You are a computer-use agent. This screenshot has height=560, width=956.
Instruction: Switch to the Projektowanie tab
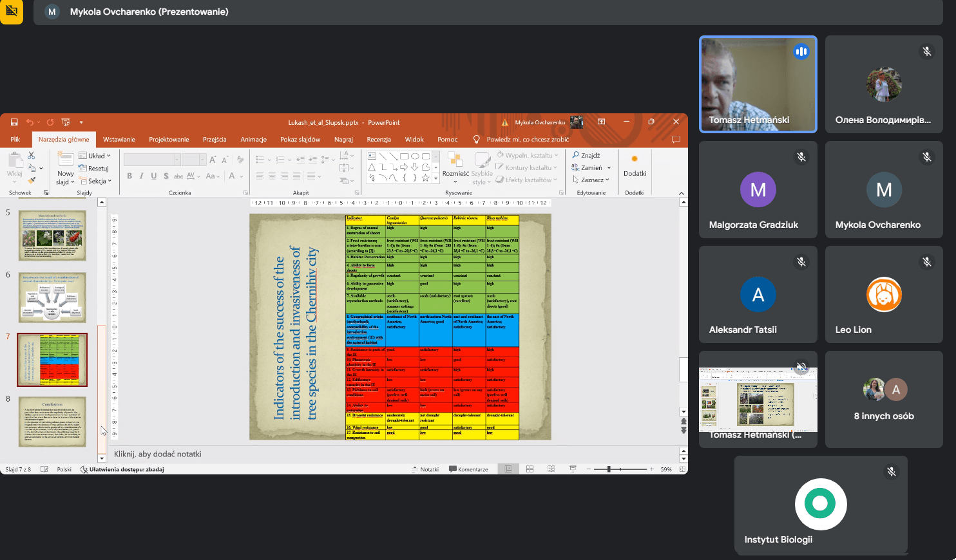point(169,139)
